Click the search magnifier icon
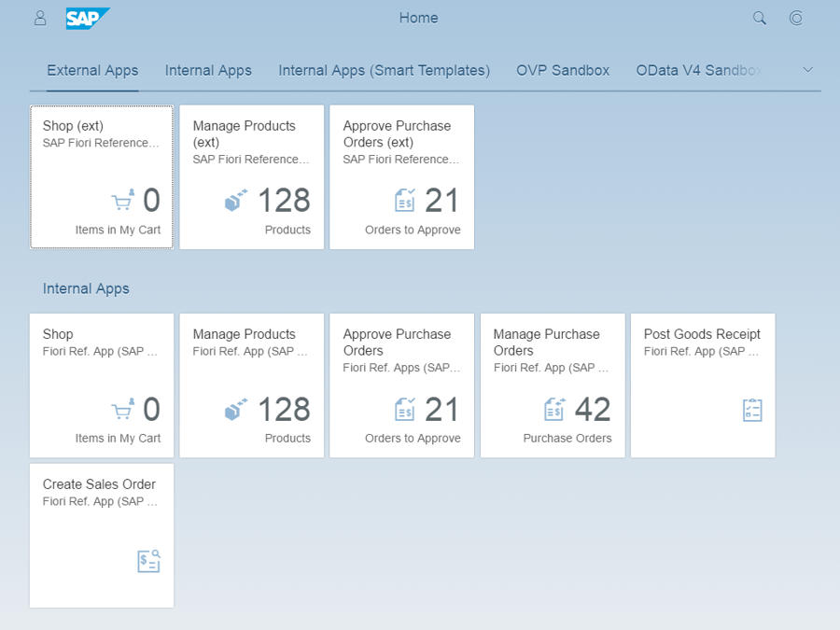This screenshot has width=840, height=630. [759, 18]
